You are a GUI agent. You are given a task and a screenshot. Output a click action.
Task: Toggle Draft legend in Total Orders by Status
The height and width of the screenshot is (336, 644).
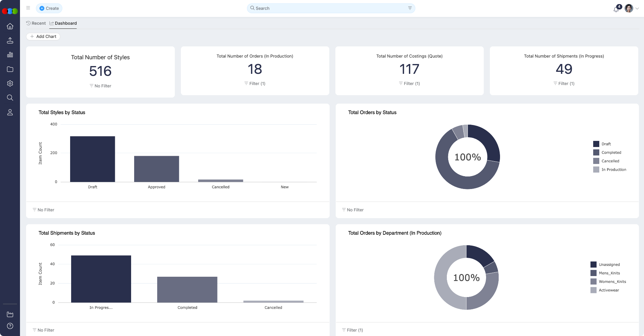click(x=606, y=144)
